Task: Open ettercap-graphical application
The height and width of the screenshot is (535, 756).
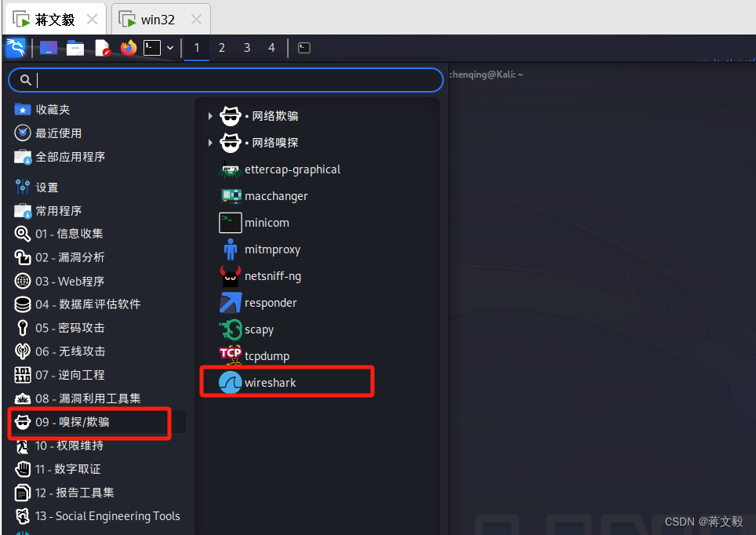Action: [280, 169]
